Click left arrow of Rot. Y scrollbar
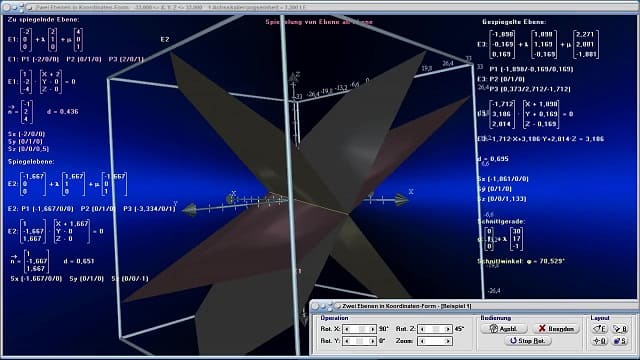 coord(347,341)
